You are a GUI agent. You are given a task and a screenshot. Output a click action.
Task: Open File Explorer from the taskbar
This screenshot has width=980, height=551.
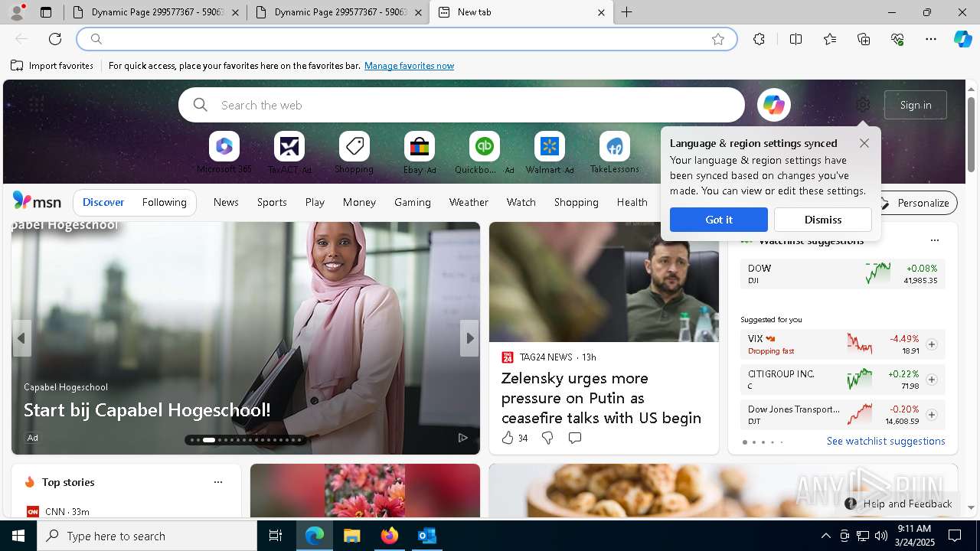click(x=351, y=536)
